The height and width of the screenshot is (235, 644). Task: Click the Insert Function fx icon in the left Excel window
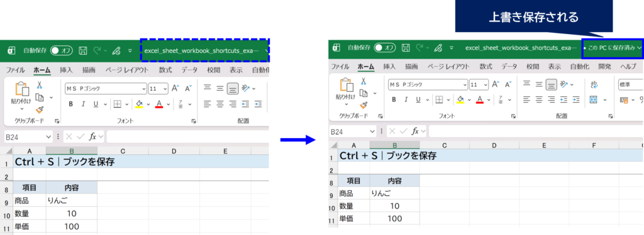(x=93, y=136)
